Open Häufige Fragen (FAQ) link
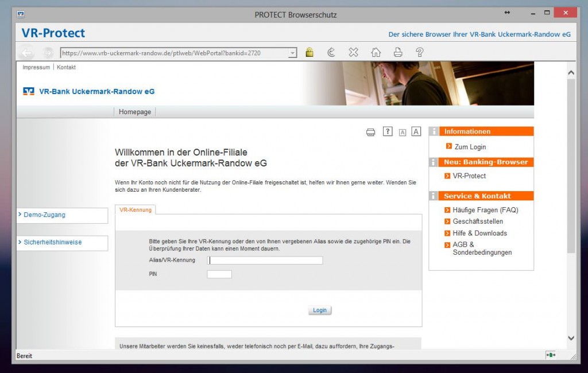The width and height of the screenshot is (588, 373). click(x=485, y=210)
